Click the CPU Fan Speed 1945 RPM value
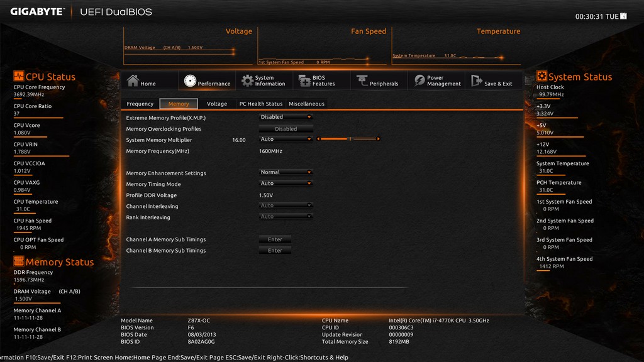 coord(28,228)
